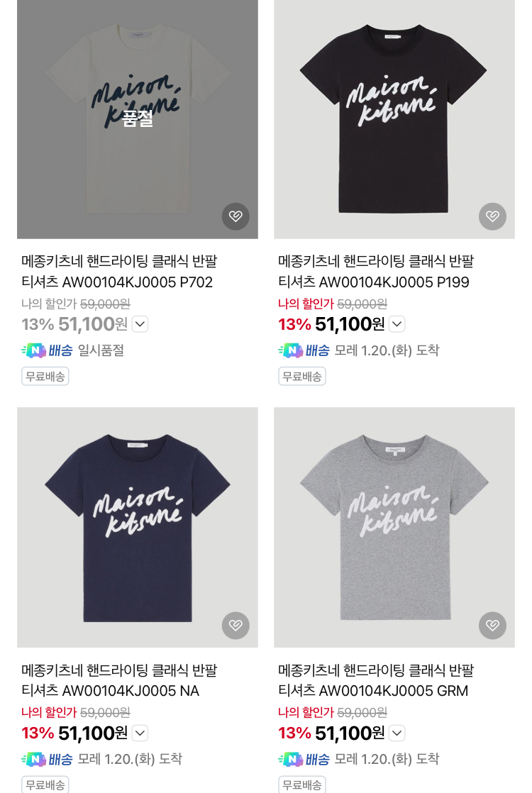Toggle wishlist heart on sold-out P702 shirt
The width and height of the screenshot is (532, 793).
[235, 216]
